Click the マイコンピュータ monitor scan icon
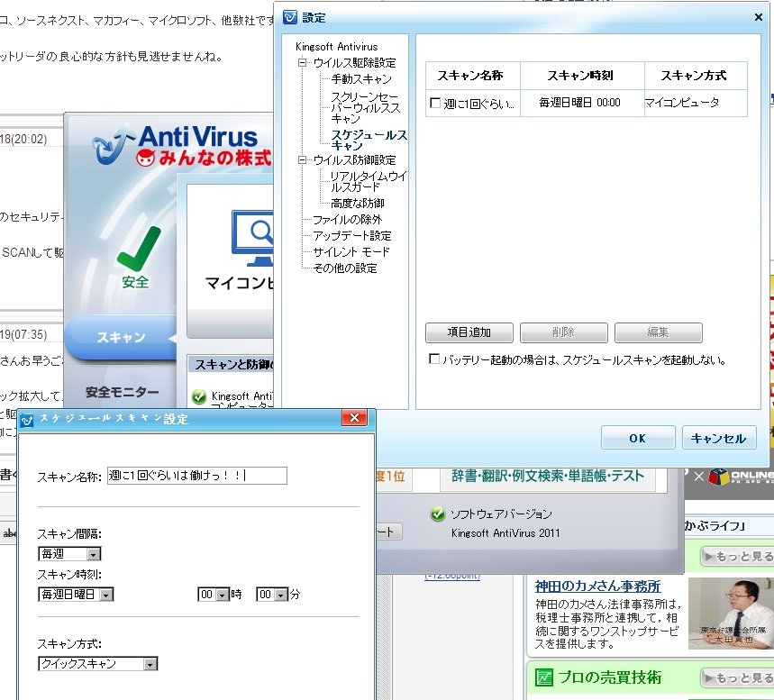 point(252,238)
